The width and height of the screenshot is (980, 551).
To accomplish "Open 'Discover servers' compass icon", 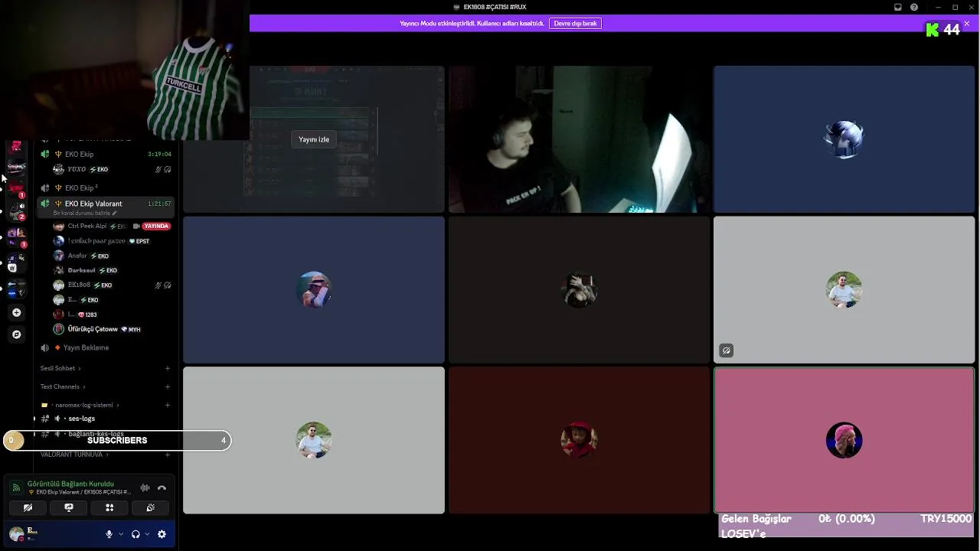I will (17, 334).
